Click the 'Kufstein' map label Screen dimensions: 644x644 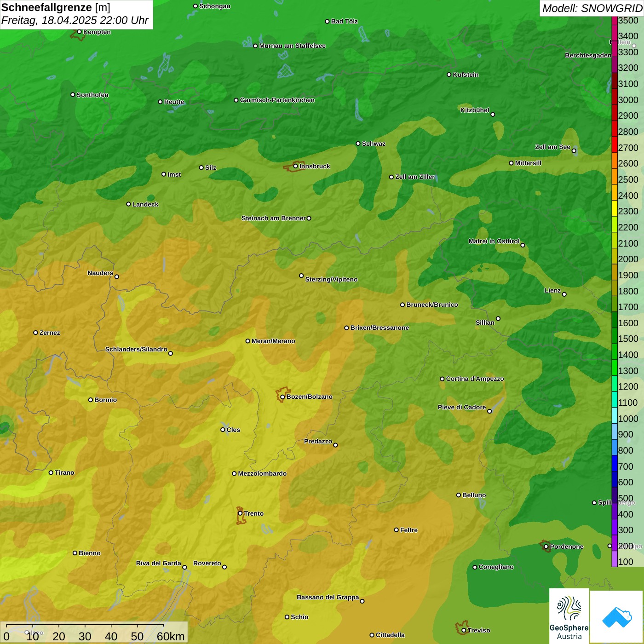466,75
